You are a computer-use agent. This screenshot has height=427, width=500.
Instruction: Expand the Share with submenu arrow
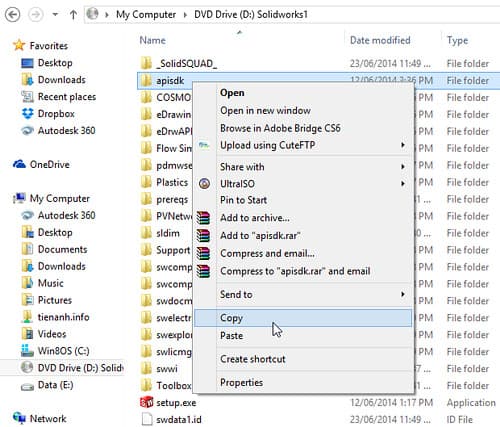(403, 166)
